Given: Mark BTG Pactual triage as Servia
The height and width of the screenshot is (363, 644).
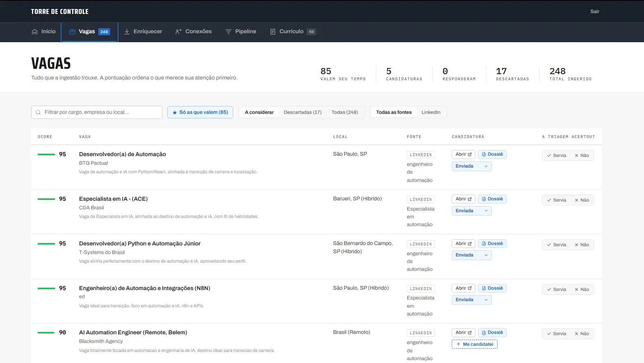Looking at the screenshot, I should pos(556,156).
